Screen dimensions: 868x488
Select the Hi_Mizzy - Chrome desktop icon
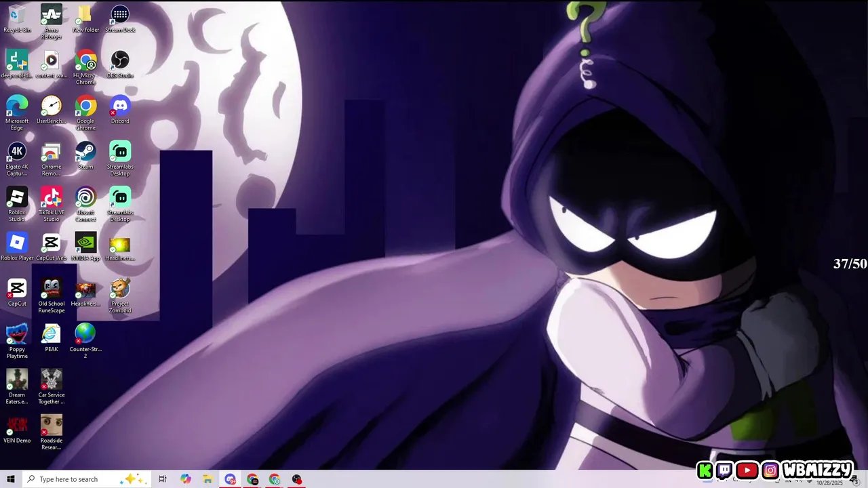pos(85,67)
